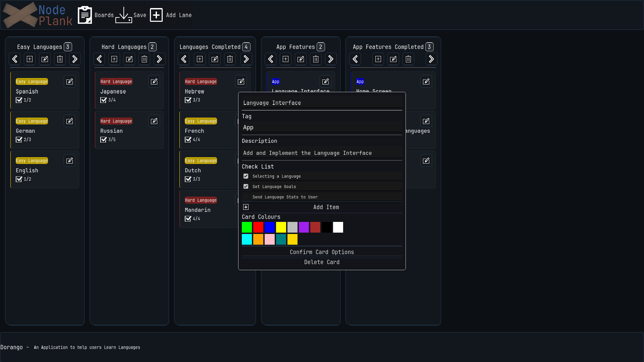
Task: Click the Dutch card title
Action: tap(193, 170)
